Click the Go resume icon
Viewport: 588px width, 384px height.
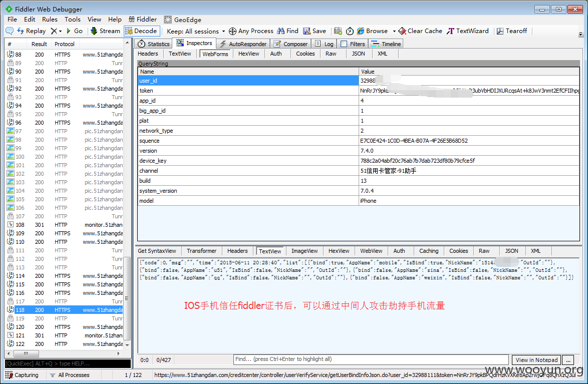coord(68,31)
